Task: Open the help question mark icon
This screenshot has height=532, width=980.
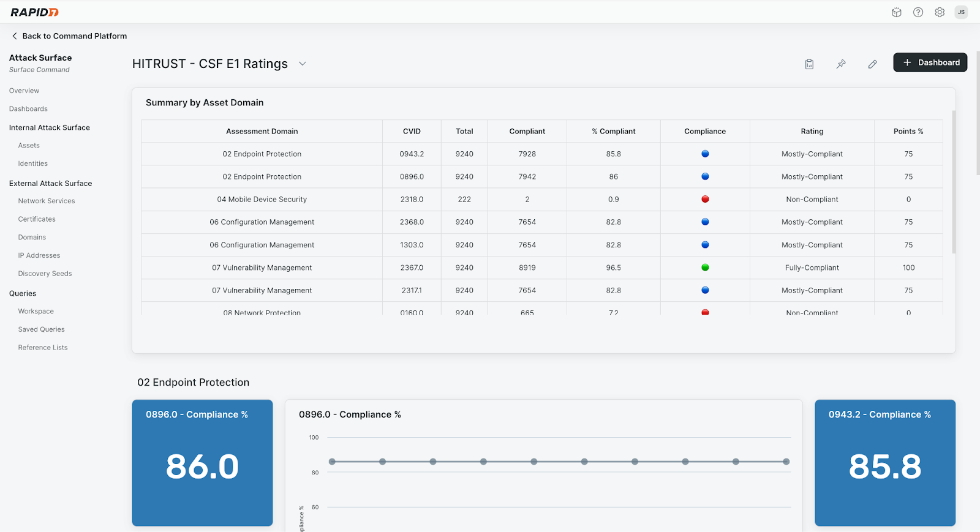Action: click(x=918, y=12)
